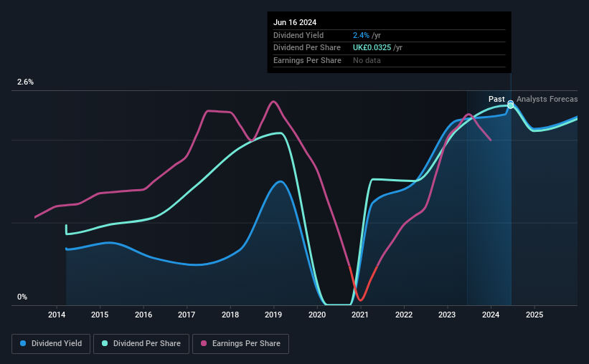Select the 2021 x-axis label
Image resolution: width=589 pixels, height=364 pixels.
tap(360, 315)
